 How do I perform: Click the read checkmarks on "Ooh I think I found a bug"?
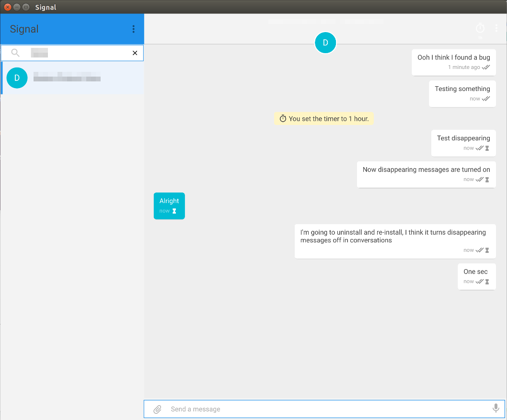click(486, 67)
